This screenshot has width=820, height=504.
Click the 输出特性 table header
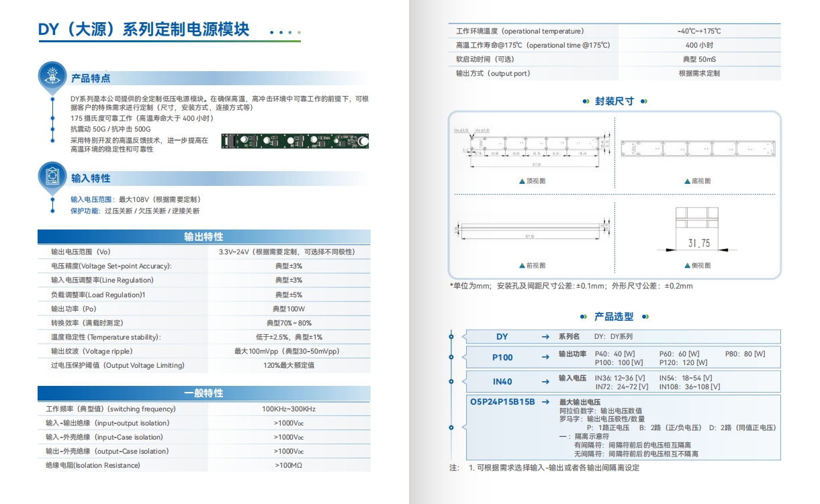(x=203, y=237)
